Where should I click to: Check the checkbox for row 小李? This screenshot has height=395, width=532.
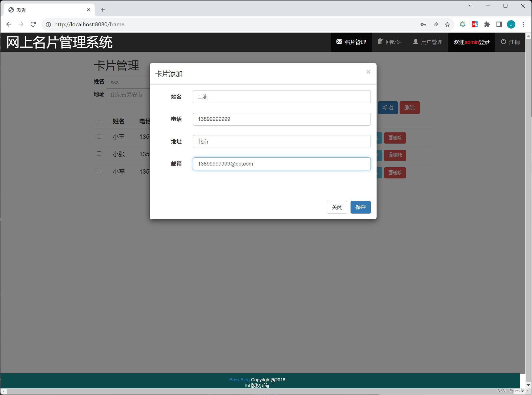pyautogui.click(x=99, y=171)
